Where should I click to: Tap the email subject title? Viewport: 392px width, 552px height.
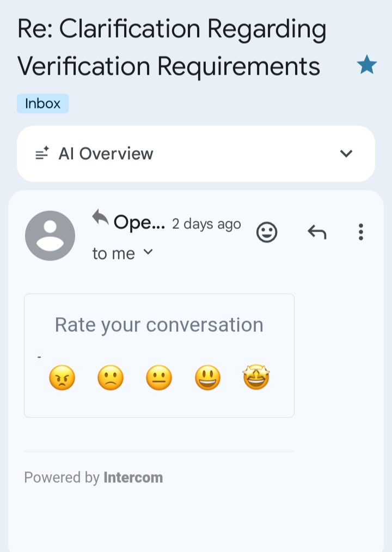pyautogui.click(x=171, y=47)
